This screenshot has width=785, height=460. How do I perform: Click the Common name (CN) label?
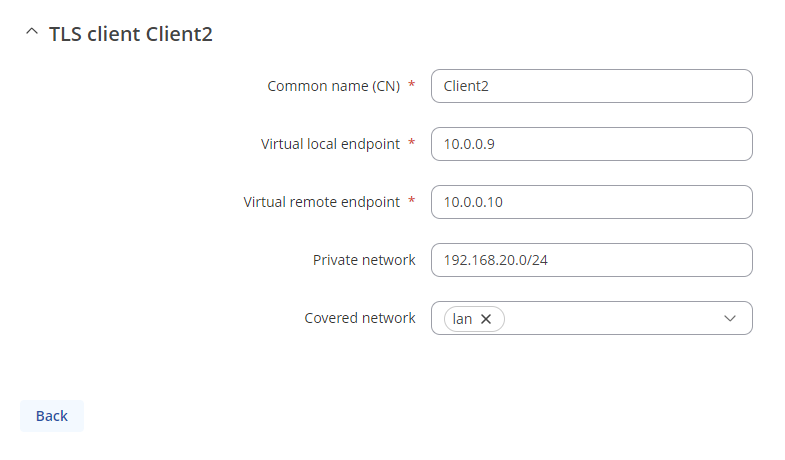click(333, 86)
